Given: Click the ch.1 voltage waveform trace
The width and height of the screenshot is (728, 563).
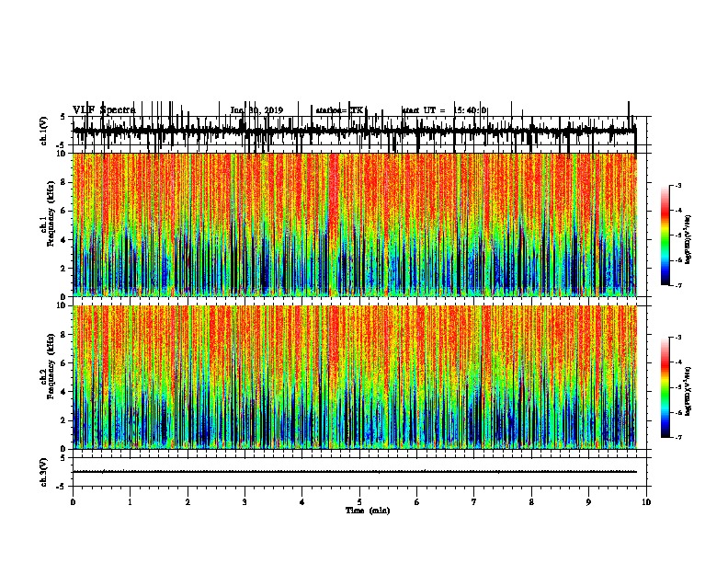Looking at the screenshot, I should pyautogui.click(x=354, y=131).
